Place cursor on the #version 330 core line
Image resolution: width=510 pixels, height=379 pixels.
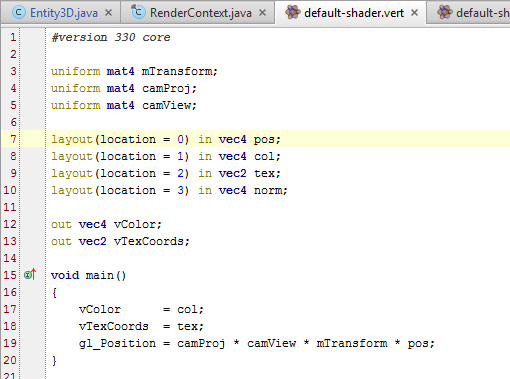pos(111,37)
